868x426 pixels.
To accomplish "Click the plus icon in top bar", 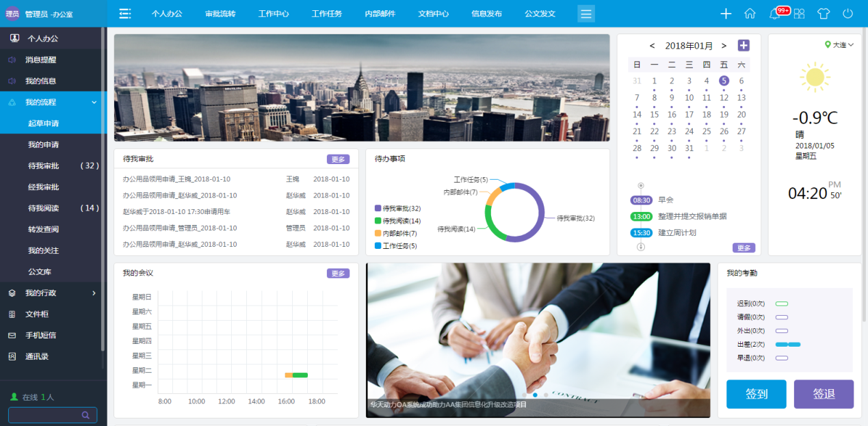I will [726, 14].
